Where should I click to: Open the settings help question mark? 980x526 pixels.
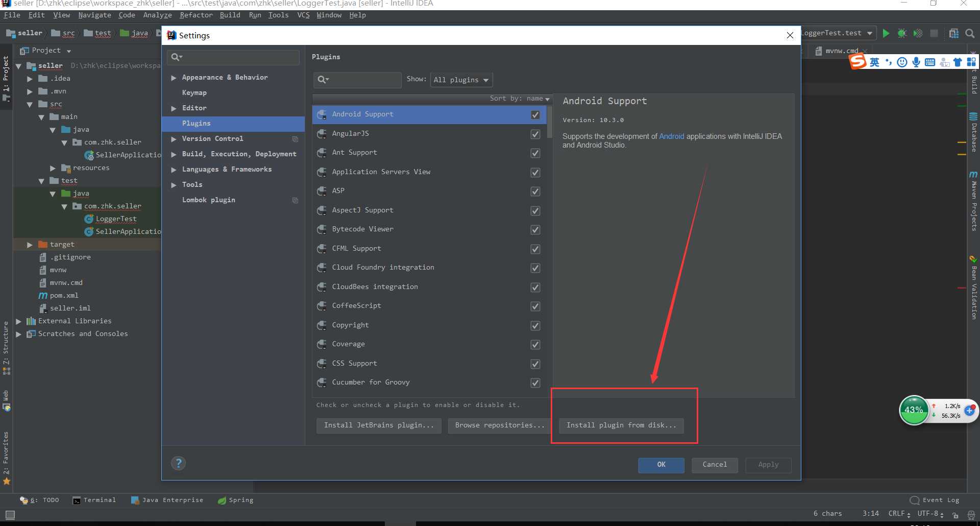[x=178, y=463]
